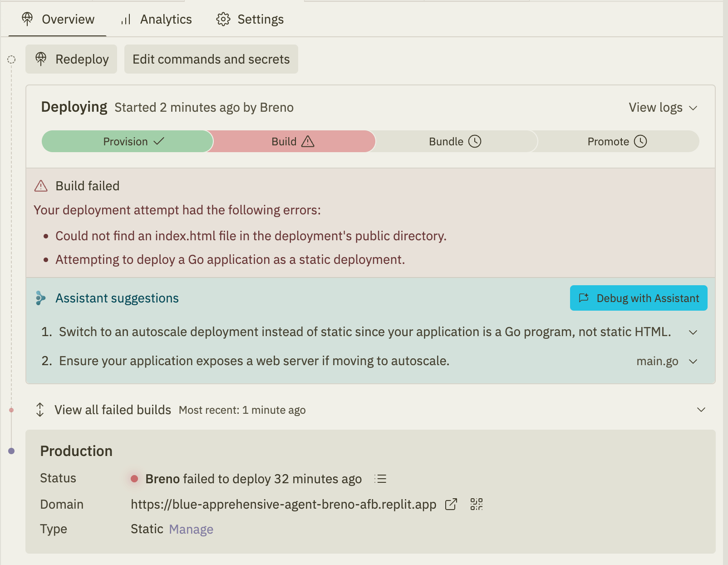
Task: Select the Promote stage step
Action: [617, 141]
